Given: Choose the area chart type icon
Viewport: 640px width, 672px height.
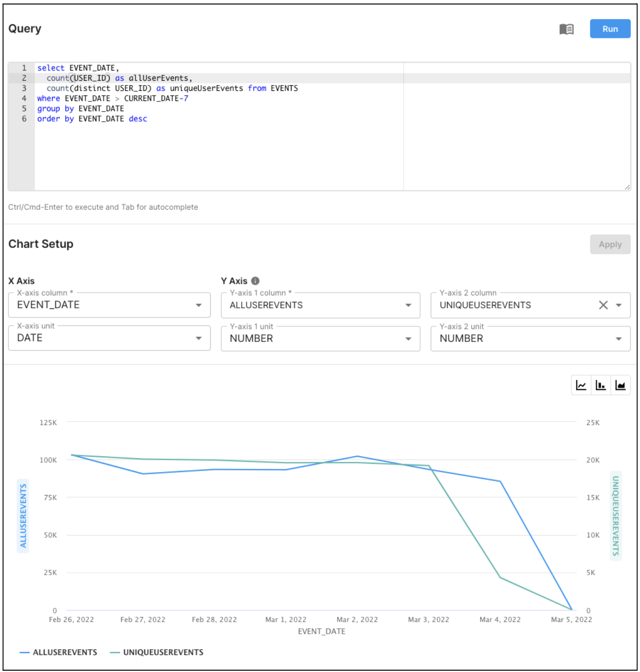Looking at the screenshot, I should point(620,385).
